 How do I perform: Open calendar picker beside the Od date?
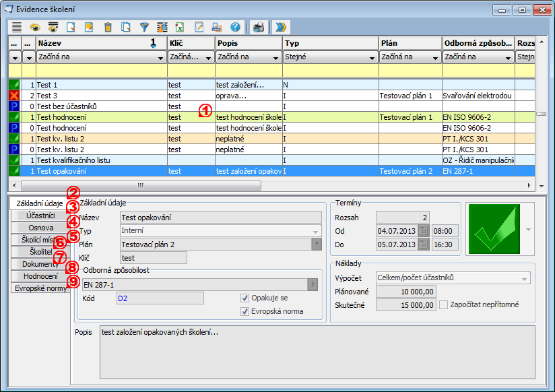(423, 231)
